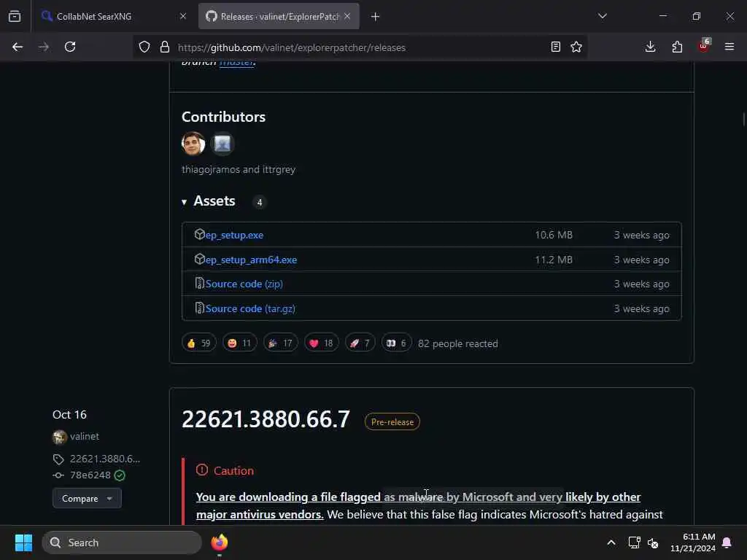The height and width of the screenshot is (560, 747).
Task: Click hooray reaction 17
Action: pos(281,343)
